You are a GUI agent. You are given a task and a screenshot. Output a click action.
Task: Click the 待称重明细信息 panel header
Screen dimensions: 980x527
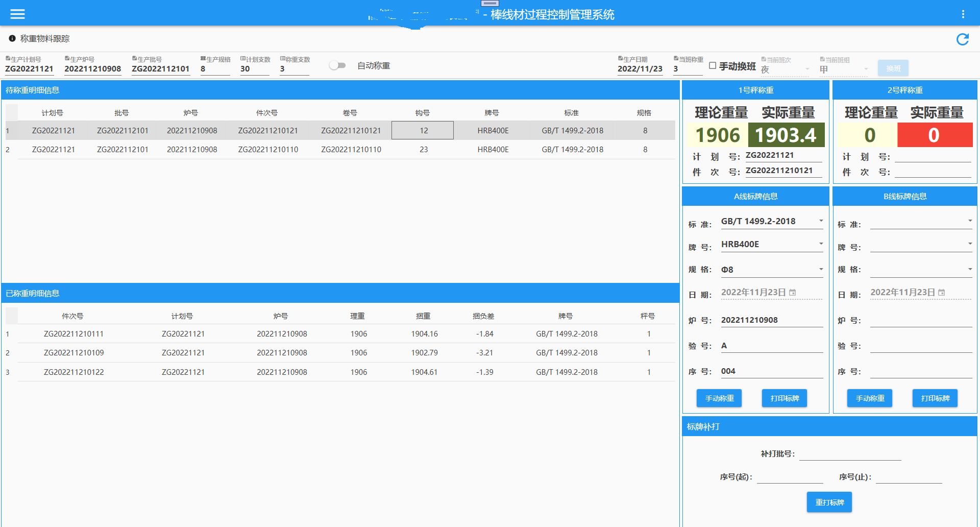340,90
